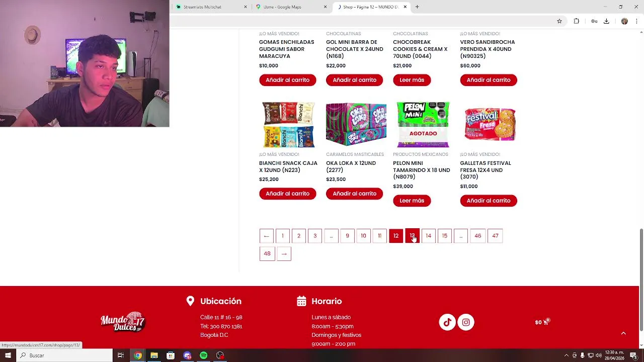Viewport: 644px width, 362px height.
Task: Open the Pelon Mini Agotado product image
Action: click(x=423, y=125)
